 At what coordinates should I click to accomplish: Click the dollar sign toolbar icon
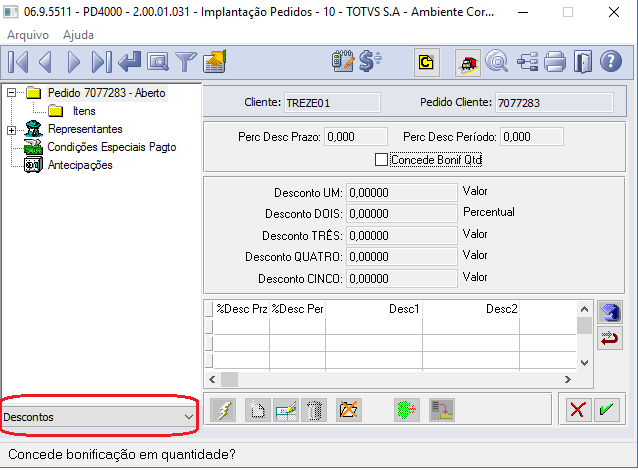(370, 61)
